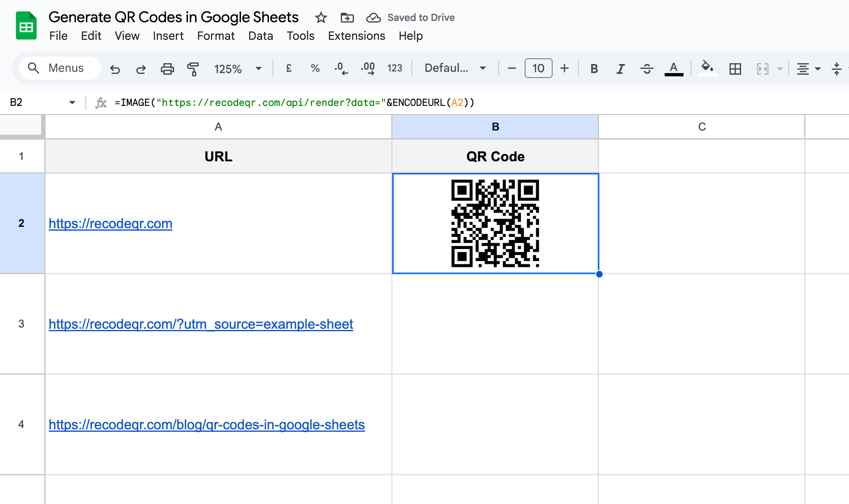Apply bold formatting to the cell

pyautogui.click(x=594, y=69)
